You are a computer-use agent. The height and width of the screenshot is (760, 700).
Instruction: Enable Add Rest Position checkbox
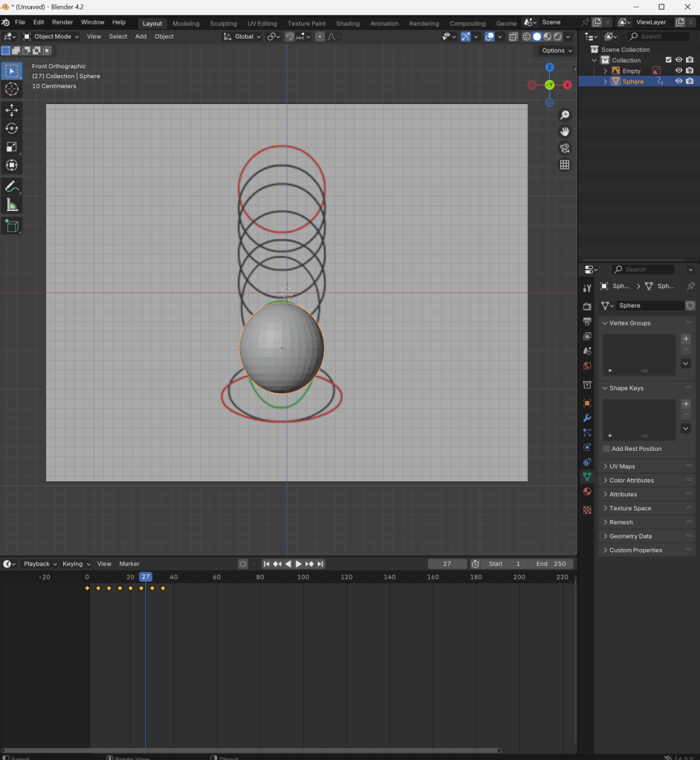click(606, 449)
